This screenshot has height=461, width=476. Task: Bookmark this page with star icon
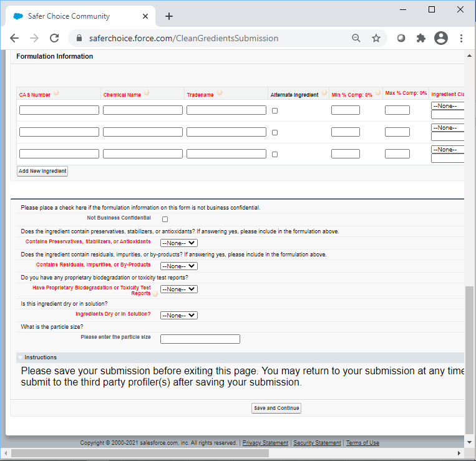tap(376, 38)
